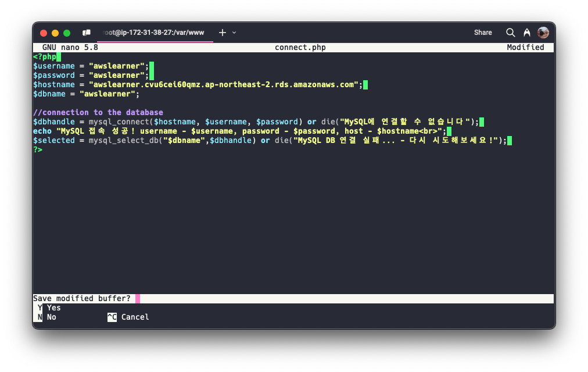Click the Share button
Viewport: 588px width, 372px height.
(x=483, y=33)
